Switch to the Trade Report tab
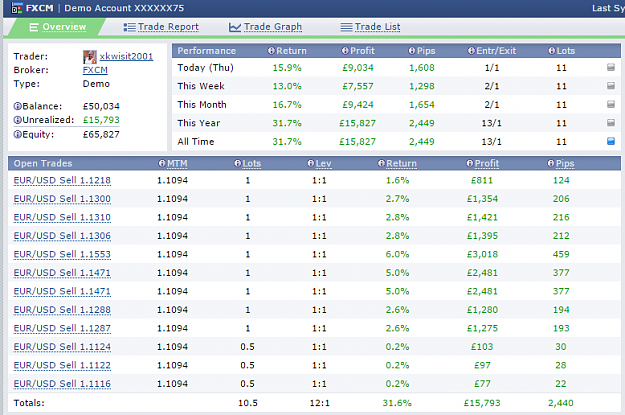 (x=161, y=27)
